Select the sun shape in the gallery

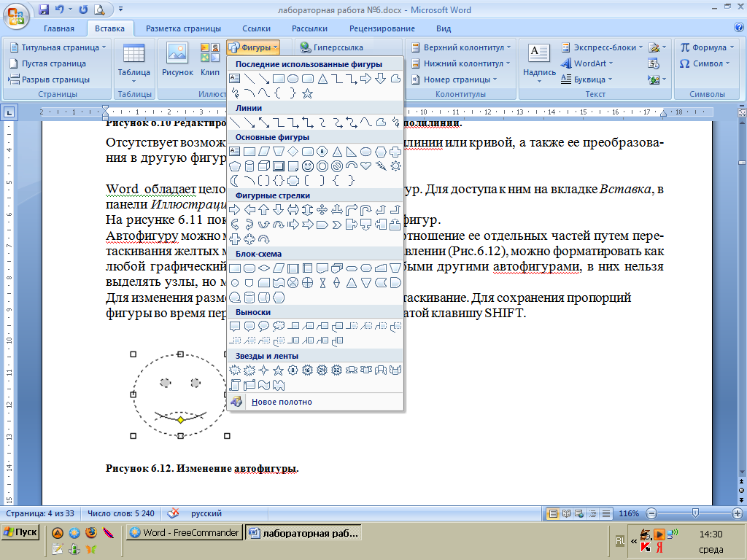pyautogui.click(x=395, y=166)
